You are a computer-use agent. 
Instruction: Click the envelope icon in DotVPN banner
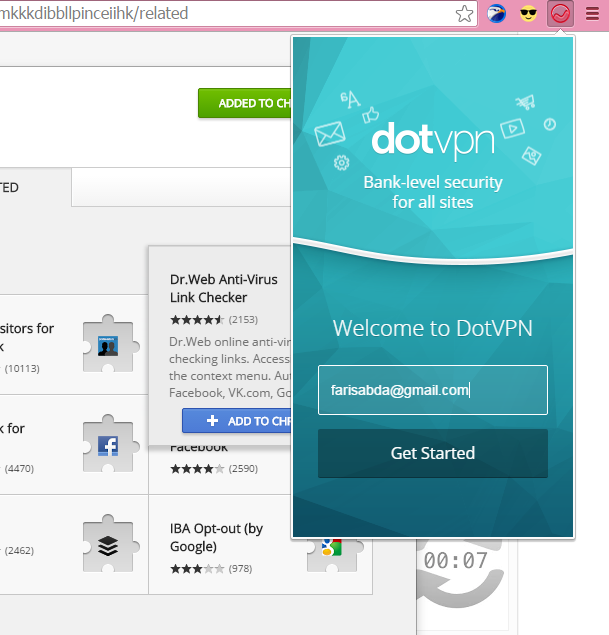click(330, 134)
